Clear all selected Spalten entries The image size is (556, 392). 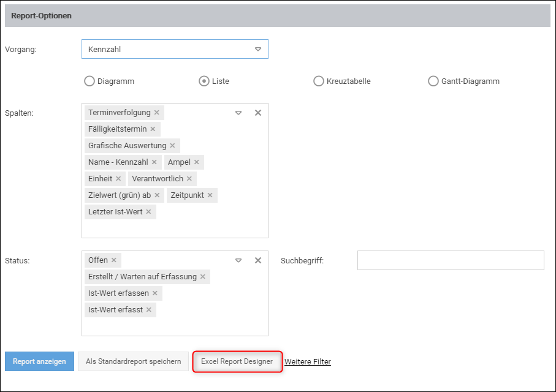coord(258,113)
